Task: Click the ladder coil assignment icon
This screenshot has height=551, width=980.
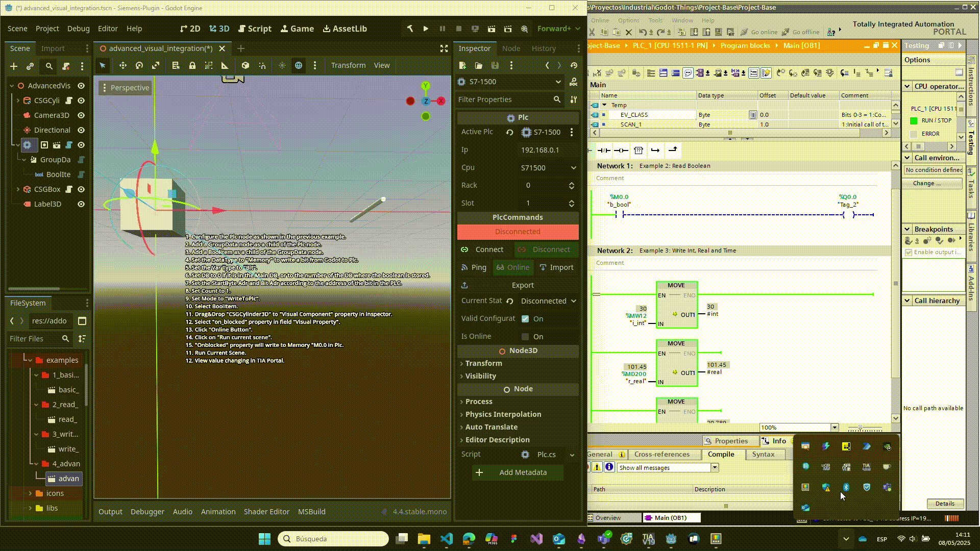Action: pos(621,150)
